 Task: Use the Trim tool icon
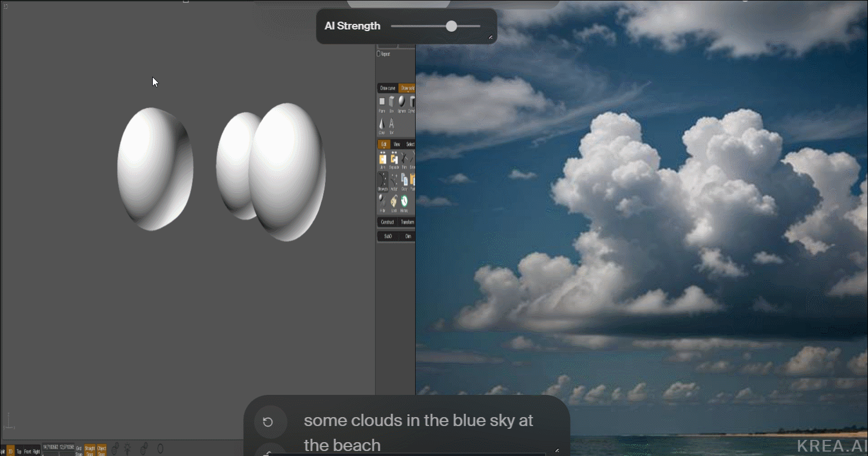[404, 160]
